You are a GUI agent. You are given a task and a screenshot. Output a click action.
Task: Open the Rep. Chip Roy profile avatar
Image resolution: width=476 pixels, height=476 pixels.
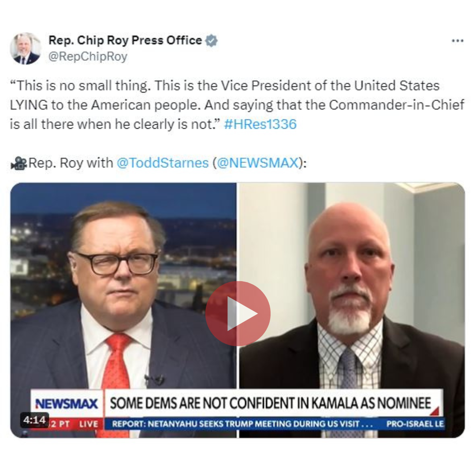26,48
